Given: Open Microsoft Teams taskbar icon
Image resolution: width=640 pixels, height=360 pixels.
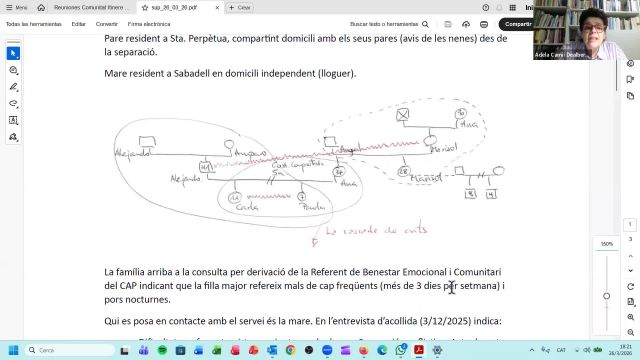Looking at the screenshot, I should coord(143,350).
